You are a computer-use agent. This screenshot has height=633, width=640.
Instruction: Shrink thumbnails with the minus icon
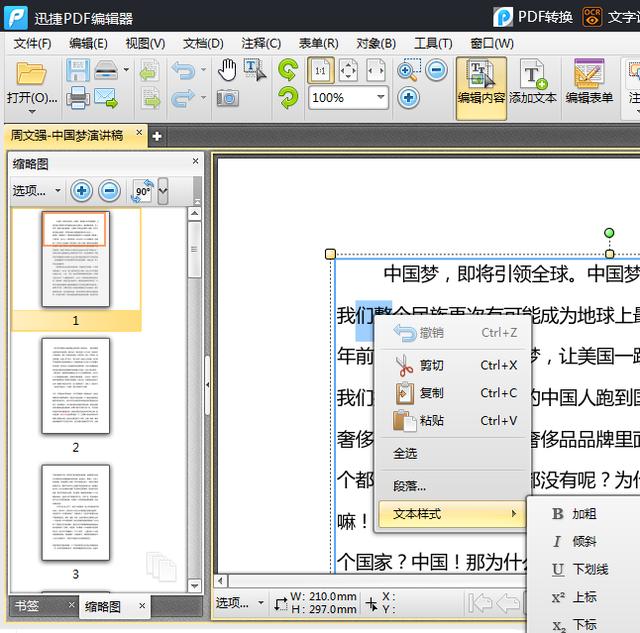click(109, 191)
